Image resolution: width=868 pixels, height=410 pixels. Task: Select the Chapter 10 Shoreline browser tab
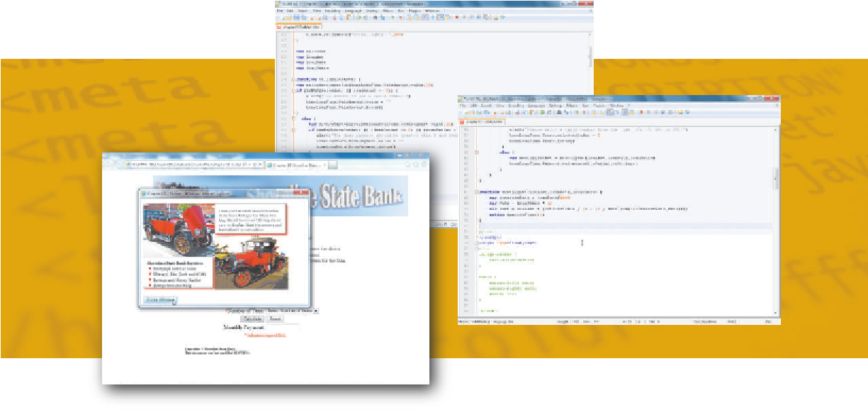(x=296, y=165)
